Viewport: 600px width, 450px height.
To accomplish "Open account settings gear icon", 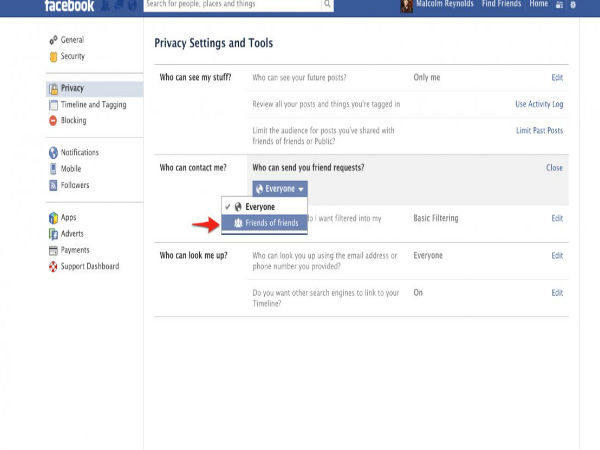I will (573, 5).
